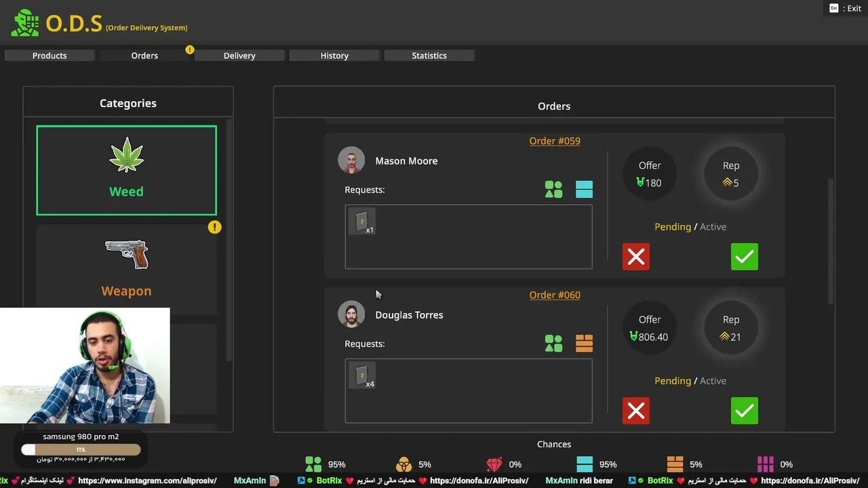The height and width of the screenshot is (488, 868).
Task: Click the orange package 5% chance icon
Action: [x=675, y=464]
